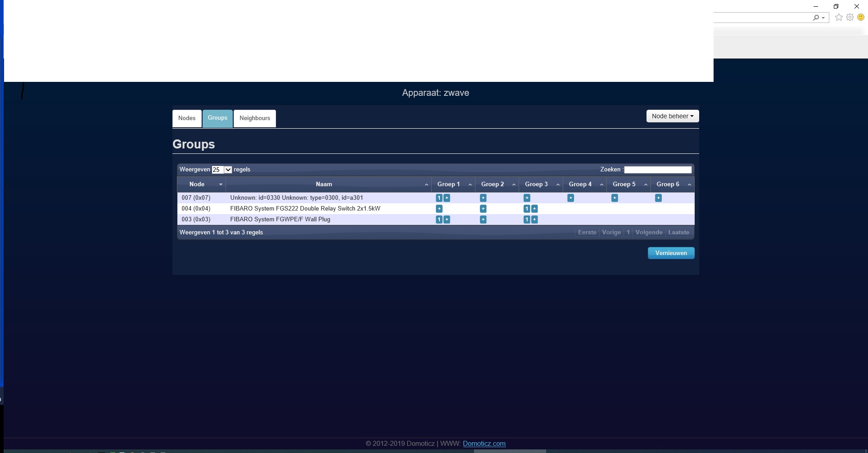Switch to the Nodes tab
868x453 pixels.
click(x=187, y=118)
